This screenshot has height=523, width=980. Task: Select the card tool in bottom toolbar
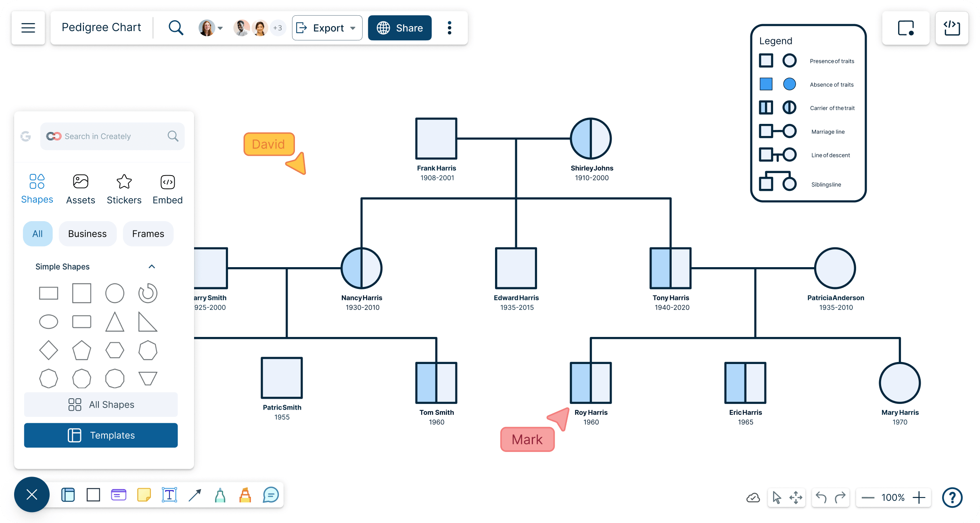[x=119, y=495]
